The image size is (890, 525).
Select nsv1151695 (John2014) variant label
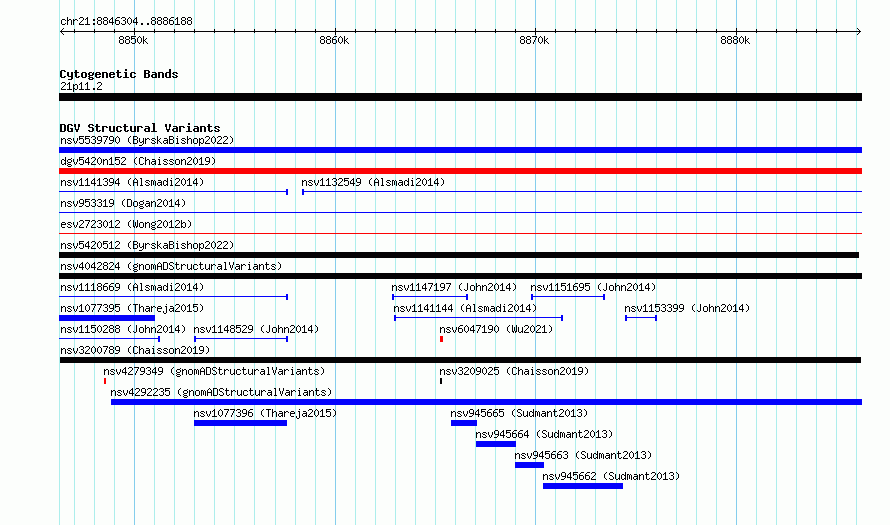[x=593, y=287]
